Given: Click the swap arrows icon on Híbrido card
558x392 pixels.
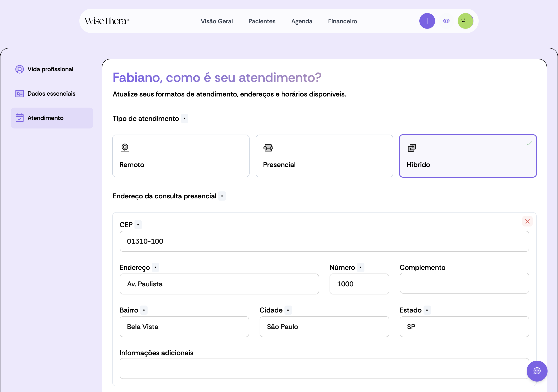Looking at the screenshot, I should [412, 147].
